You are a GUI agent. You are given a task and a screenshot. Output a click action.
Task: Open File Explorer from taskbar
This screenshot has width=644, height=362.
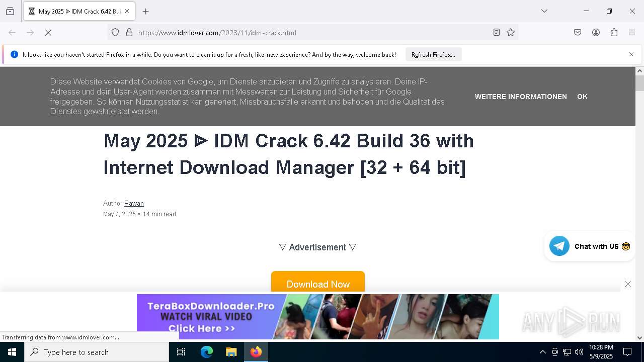(x=231, y=352)
